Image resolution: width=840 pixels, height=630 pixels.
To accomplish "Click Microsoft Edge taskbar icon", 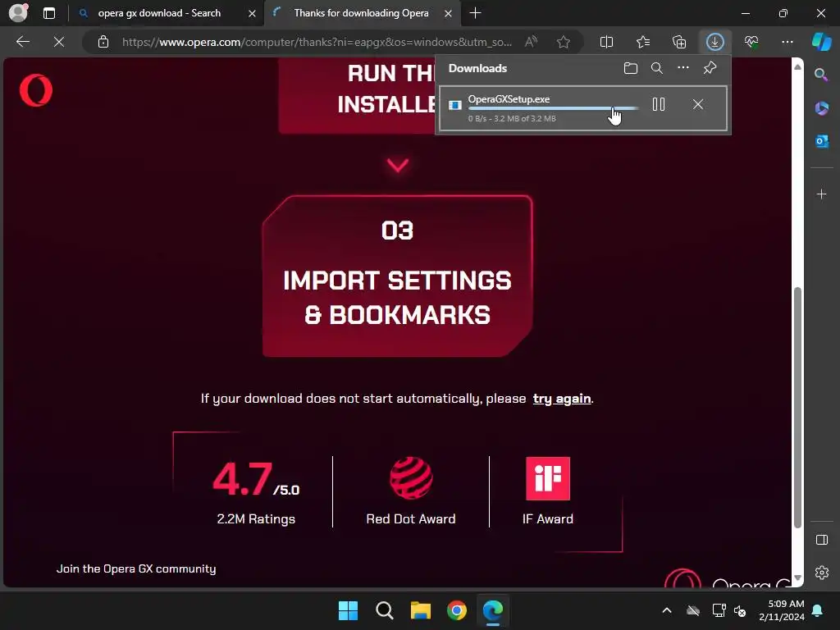I will click(493, 610).
